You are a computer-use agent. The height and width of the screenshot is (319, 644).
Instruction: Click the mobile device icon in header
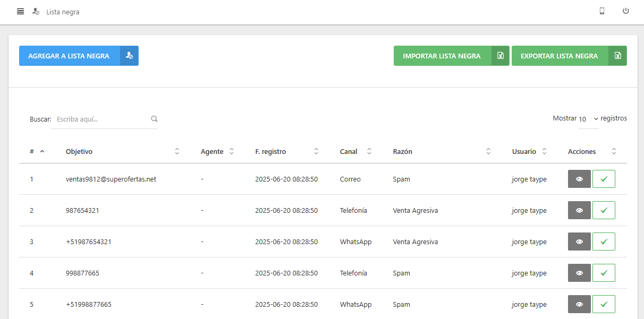coord(602,11)
